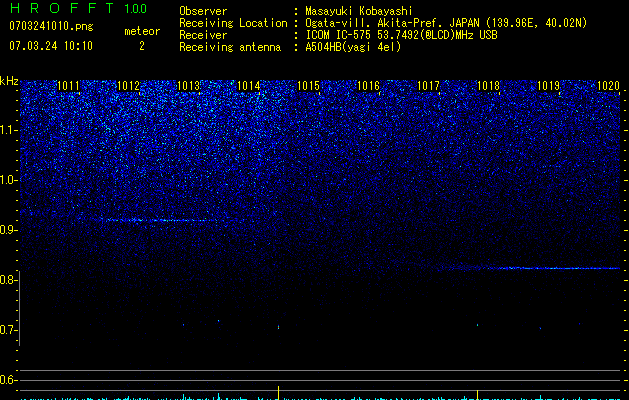This screenshot has width=629, height=400.
Task: Click the ICOM IC-575 receiver frequency text
Action: [401, 35]
